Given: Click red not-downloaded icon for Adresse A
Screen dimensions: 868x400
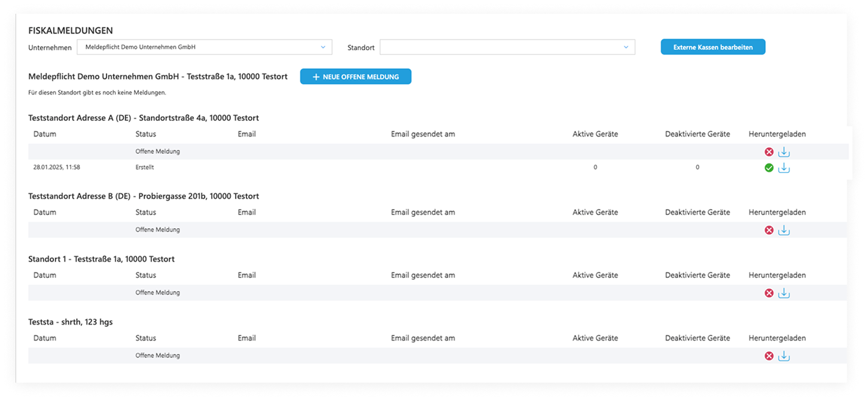Looking at the screenshot, I should click(x=769, y=152).
